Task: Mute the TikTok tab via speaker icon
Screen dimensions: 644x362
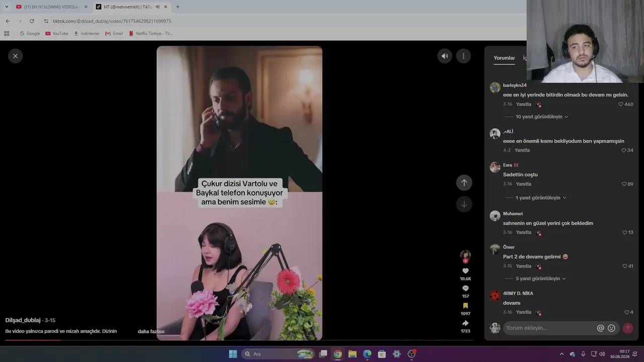Action: 157,7
